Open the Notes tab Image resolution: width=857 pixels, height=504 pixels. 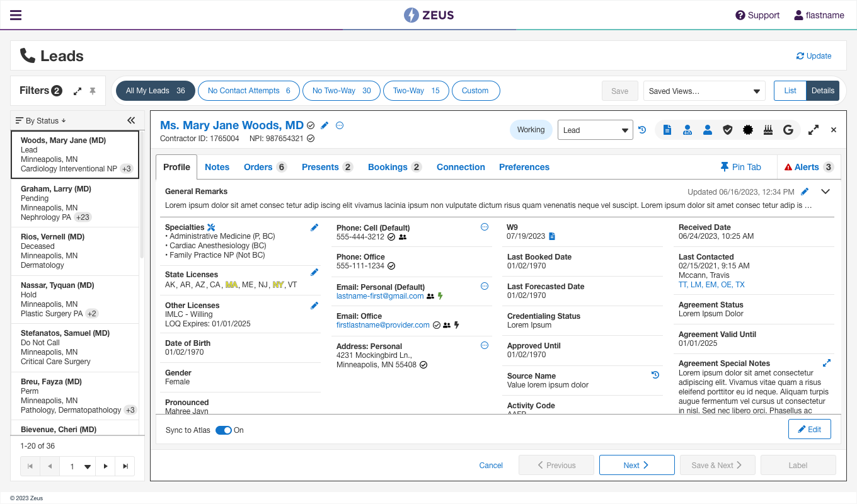217,167
